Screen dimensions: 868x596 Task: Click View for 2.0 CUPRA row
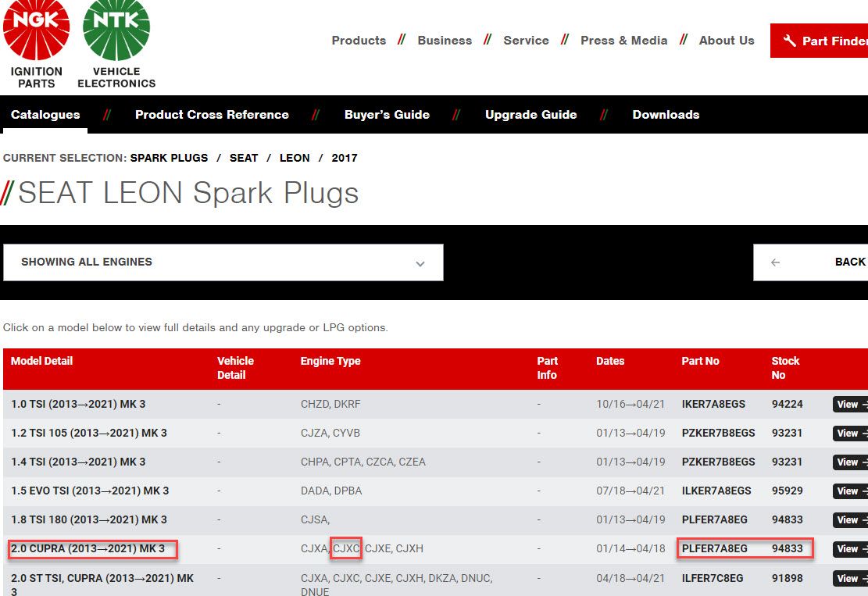849,549
